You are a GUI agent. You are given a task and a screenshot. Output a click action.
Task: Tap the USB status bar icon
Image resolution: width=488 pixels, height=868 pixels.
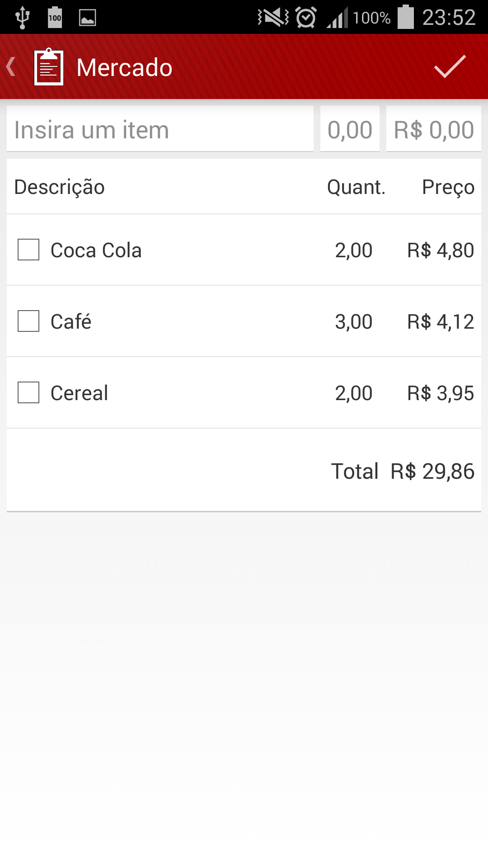coord(22,18)
